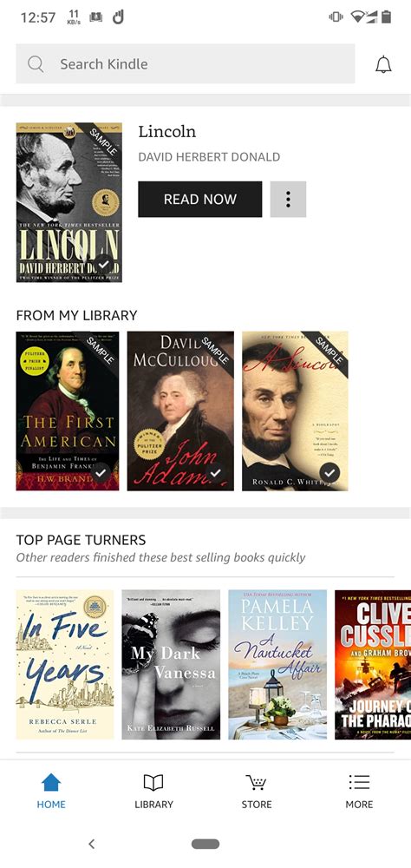Tap the search magnifier icon

point(36,64)
